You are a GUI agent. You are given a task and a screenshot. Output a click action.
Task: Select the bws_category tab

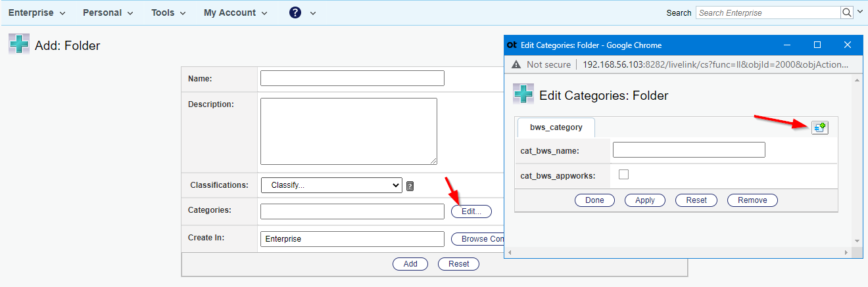[556, 127]
